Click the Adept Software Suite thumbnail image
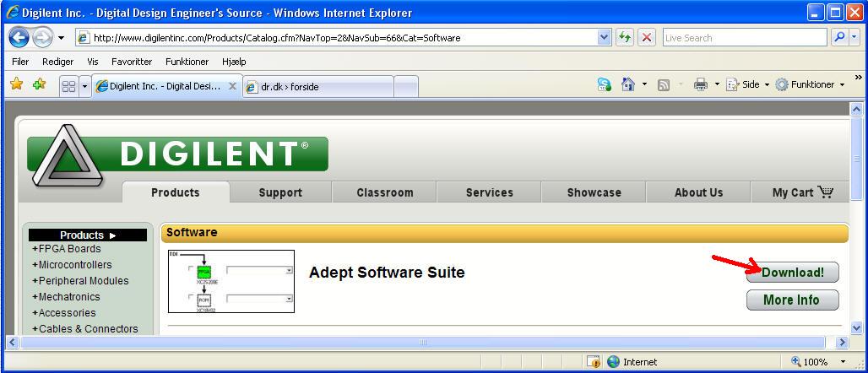 (231, 281)
